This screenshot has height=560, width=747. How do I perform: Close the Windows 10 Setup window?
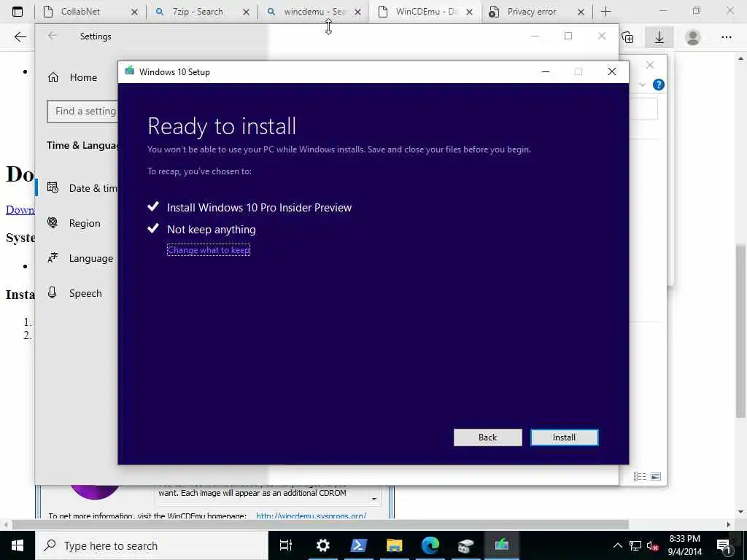point(612,72)
